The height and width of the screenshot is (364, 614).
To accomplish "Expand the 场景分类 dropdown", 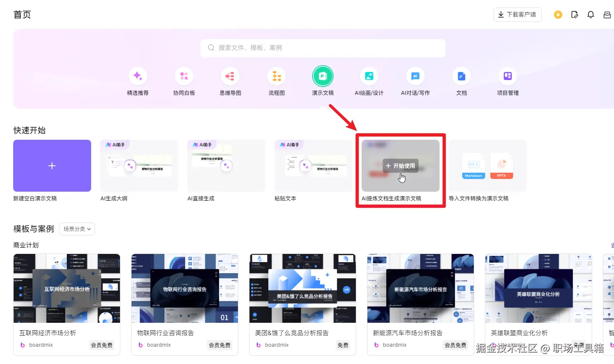I will pos(77,229).
